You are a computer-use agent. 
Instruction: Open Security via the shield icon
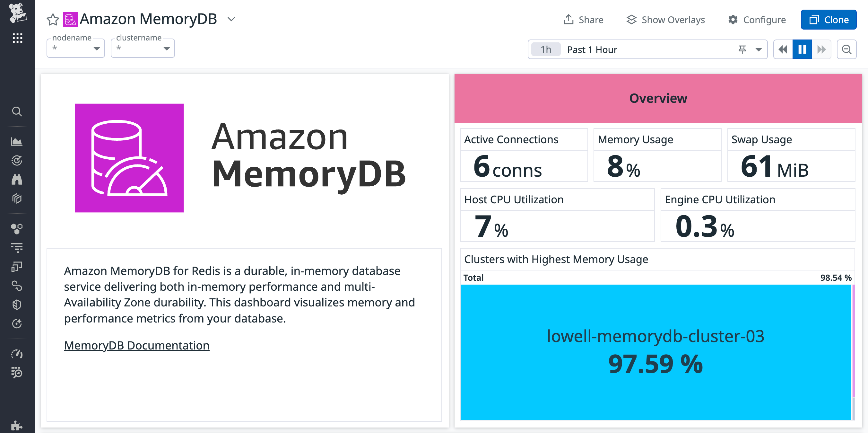[17, 305]
